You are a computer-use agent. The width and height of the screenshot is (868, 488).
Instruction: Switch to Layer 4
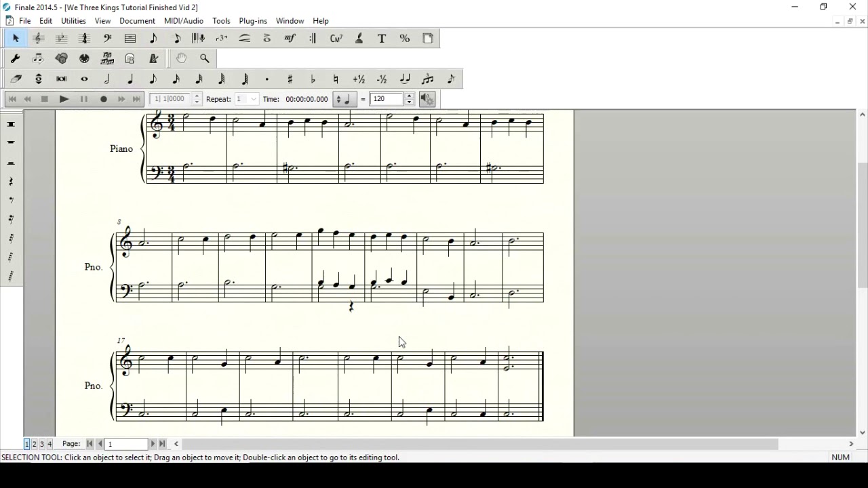tap(50, 444)
